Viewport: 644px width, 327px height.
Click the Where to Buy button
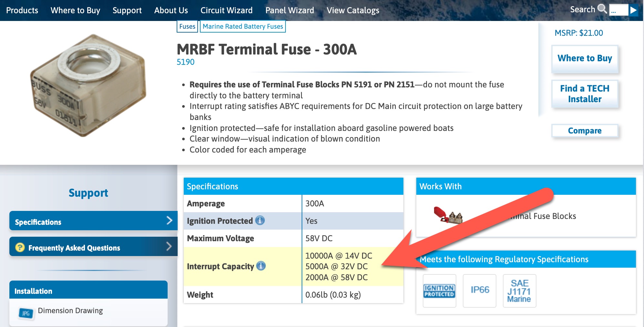tap(585, 58)
